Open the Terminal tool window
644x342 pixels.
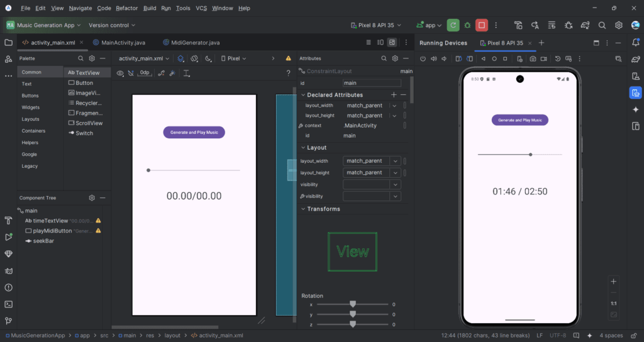point(8,304)
